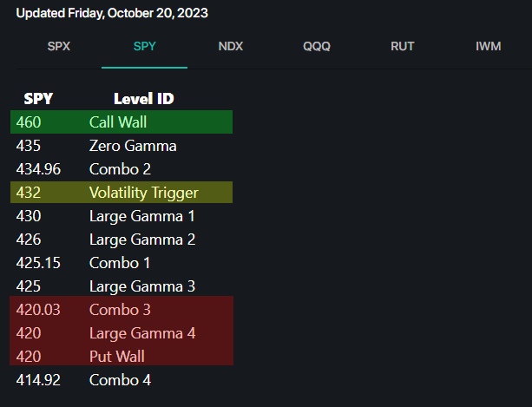This screenshot has width=532, height=407.
Task: Select the Combo 2 row
Action: [122, 169]
